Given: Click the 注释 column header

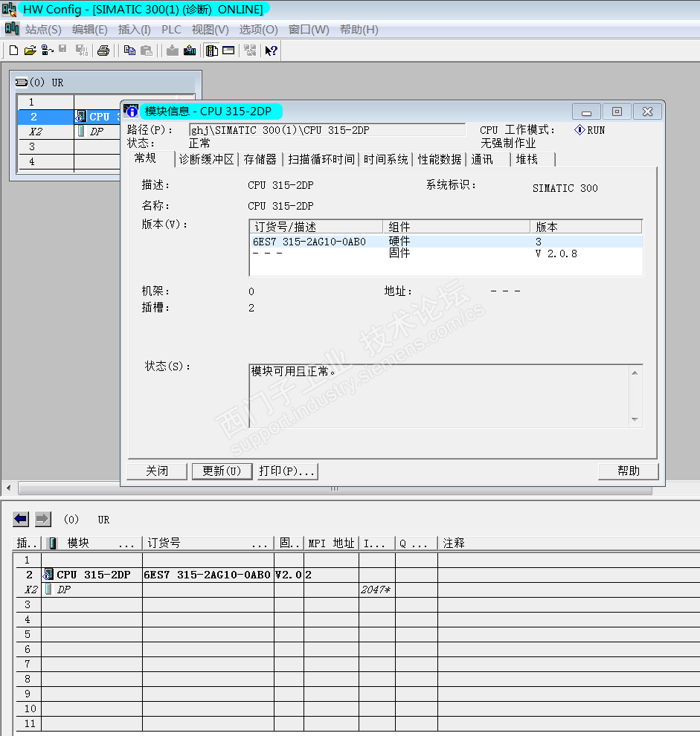Looking at the screenshot, I should (x=568, y=543).
